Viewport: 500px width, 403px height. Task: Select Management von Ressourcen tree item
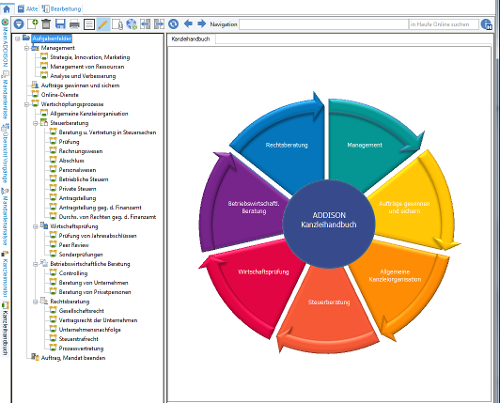click(87, 67)
